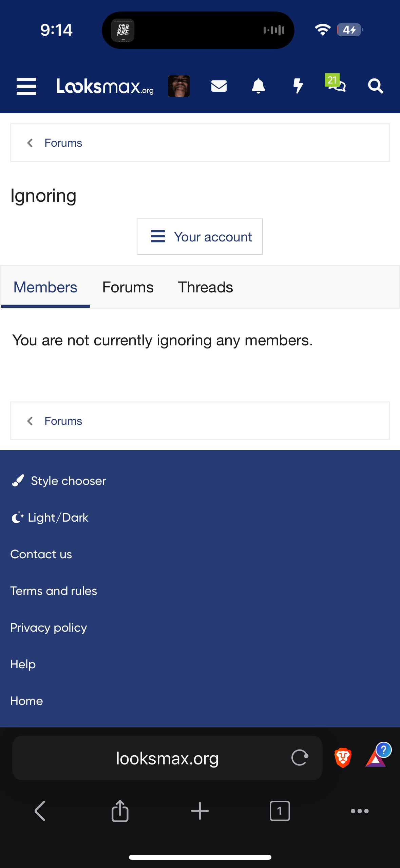Open the browser tab switcher
Image resolution: width=400 pixels, height=868 pixels.
tap(280, 811)
